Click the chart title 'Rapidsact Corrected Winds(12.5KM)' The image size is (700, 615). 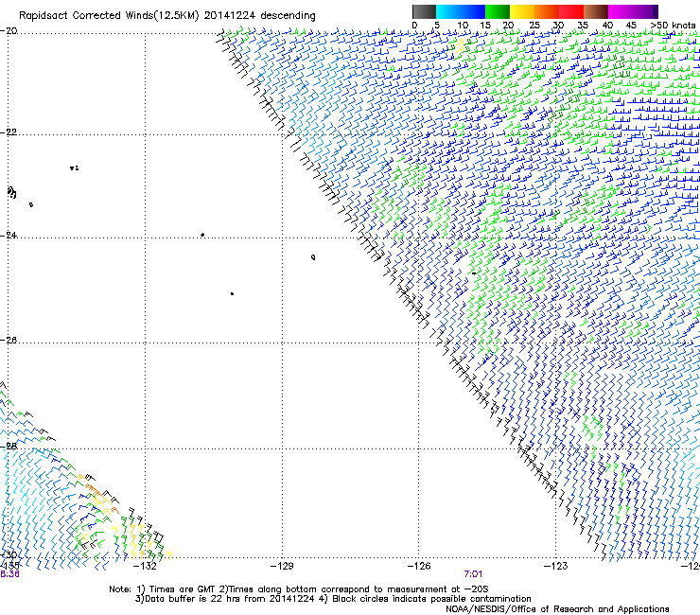(109, 16)
